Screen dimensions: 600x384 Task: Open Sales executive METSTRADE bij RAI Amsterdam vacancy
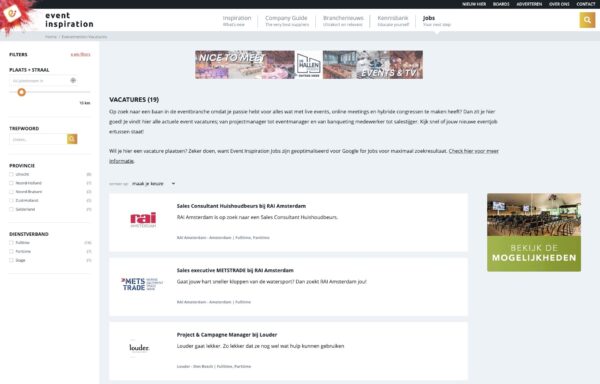[x=235, y=270]
